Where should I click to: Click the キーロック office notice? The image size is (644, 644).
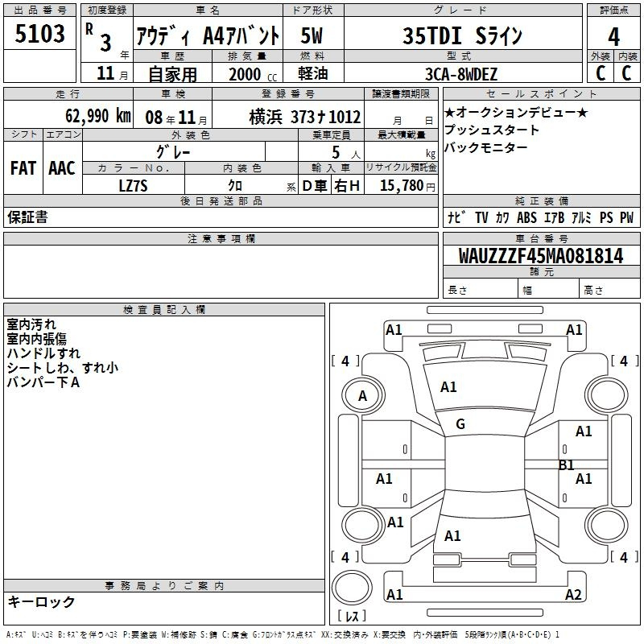pyautogui.click(x=41, y=601)
